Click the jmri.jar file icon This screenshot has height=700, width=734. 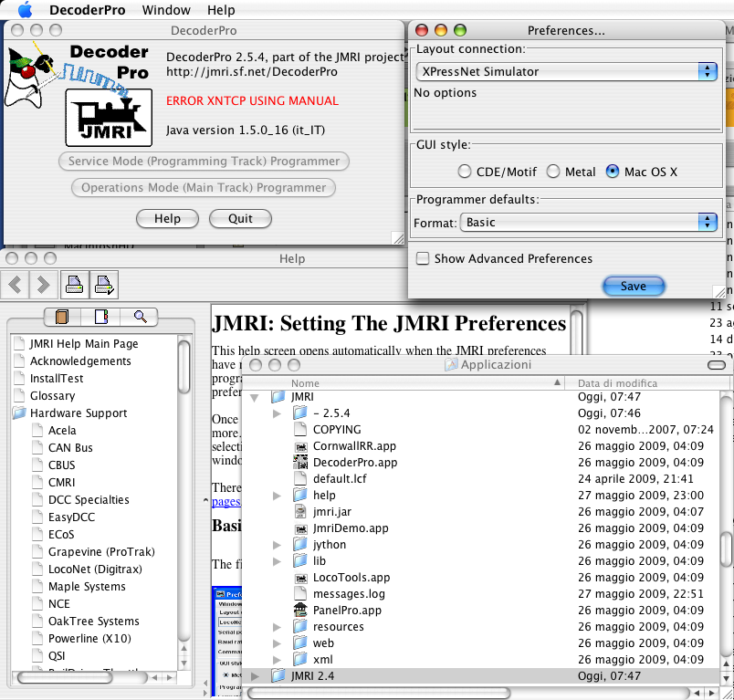(x=300, y=511)
